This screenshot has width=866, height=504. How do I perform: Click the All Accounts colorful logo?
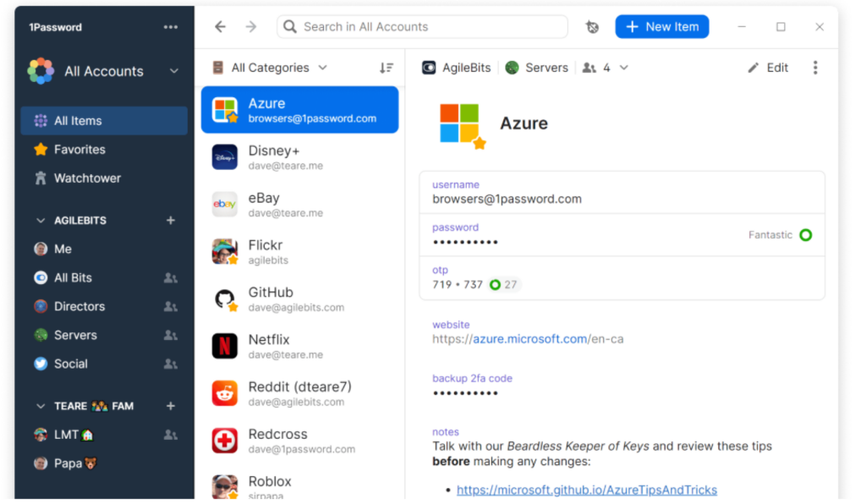(41, 71)
